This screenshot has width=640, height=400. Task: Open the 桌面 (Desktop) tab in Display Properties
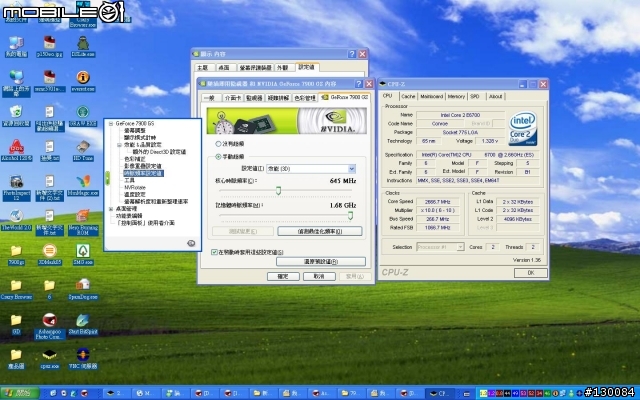pos(224,68)
